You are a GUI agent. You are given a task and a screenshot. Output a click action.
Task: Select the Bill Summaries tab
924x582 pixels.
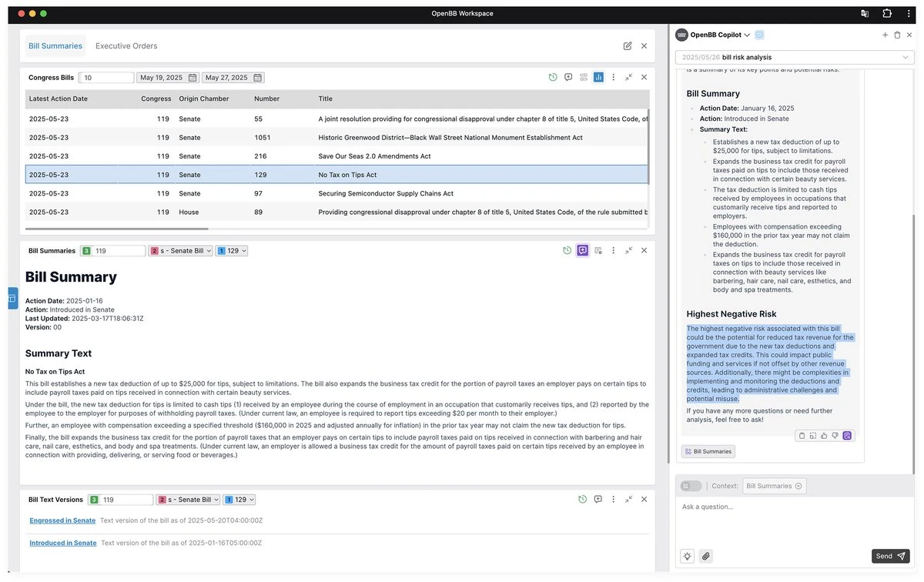click(55, 46)
